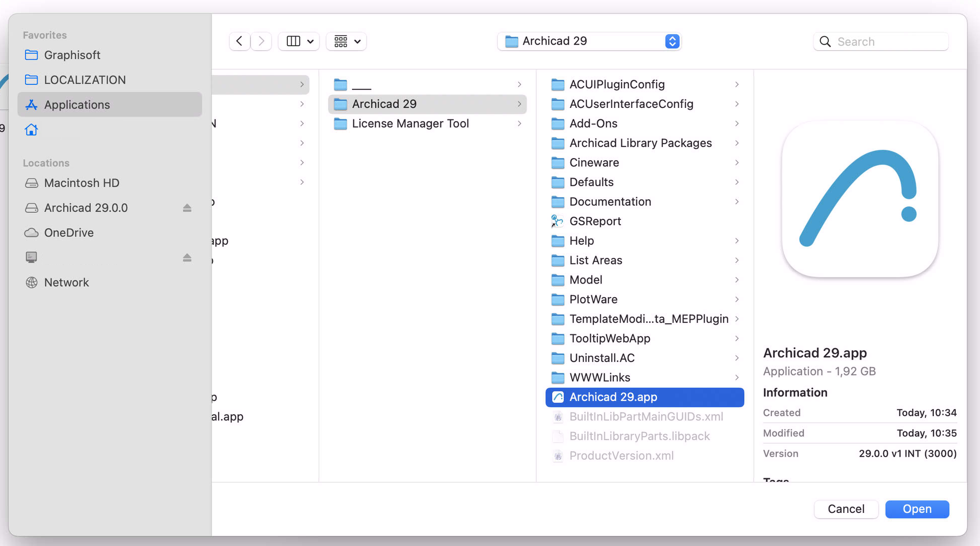Select OneDrive cloud location

(x=69, y=233)
